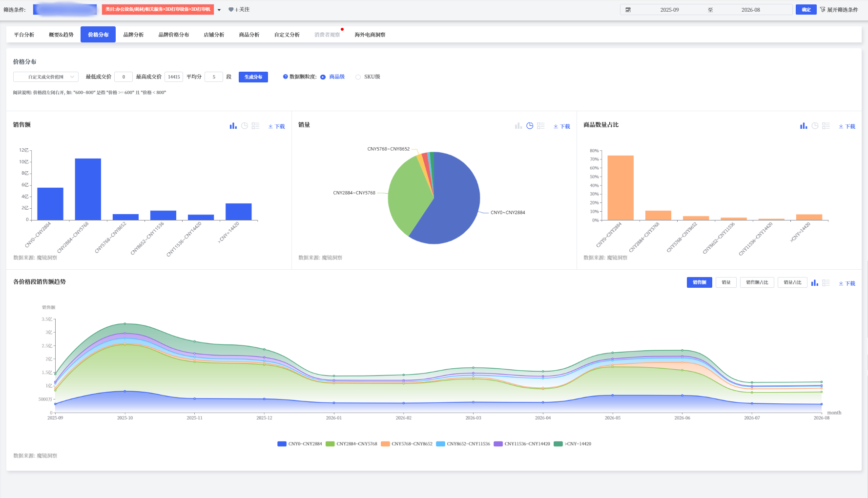The height and width of the screenshot is (498, 868).
Task: Switch 销售额 chart to pie view
Action: click(245, 126)
